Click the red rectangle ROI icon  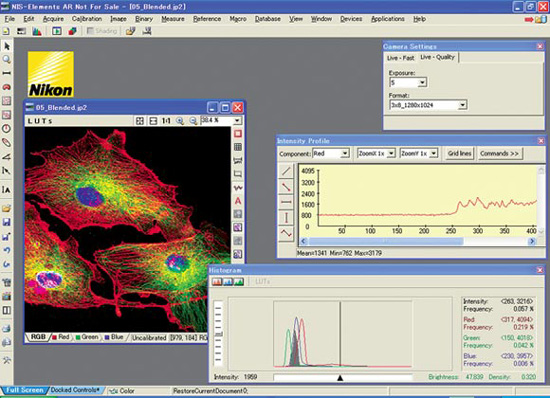(238, 134)
